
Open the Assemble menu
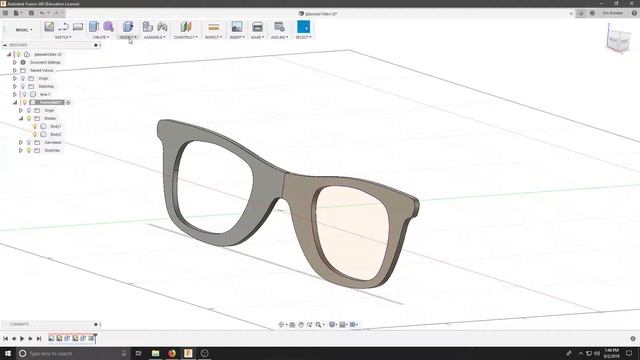point(155,37)
